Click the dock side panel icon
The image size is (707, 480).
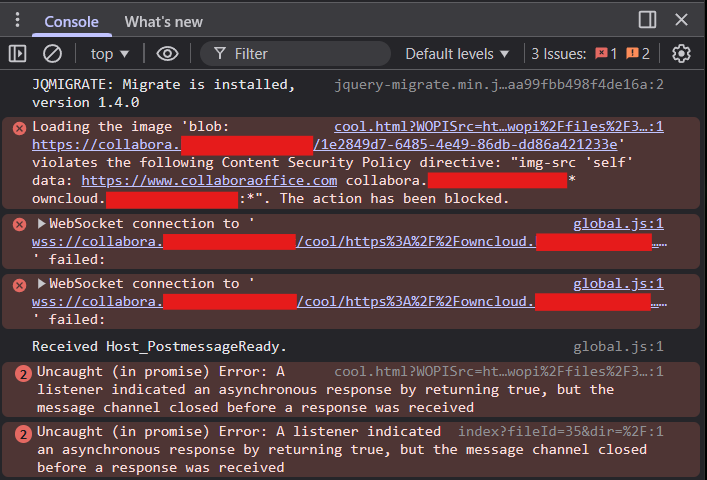pyautogui.click(x=647, y=20)
